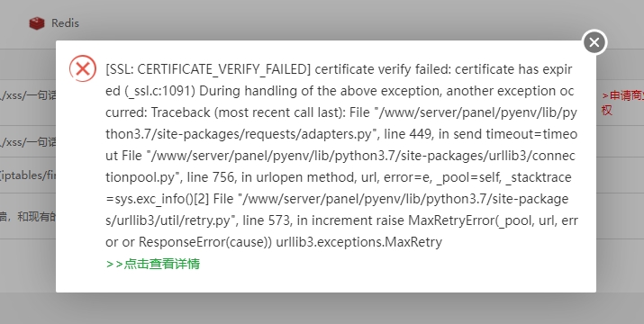Click the '=sys.exc_info()[2] File' text line
Viewport: 644px width, 324px height.
pyautogui.click(x=337, y=199)
